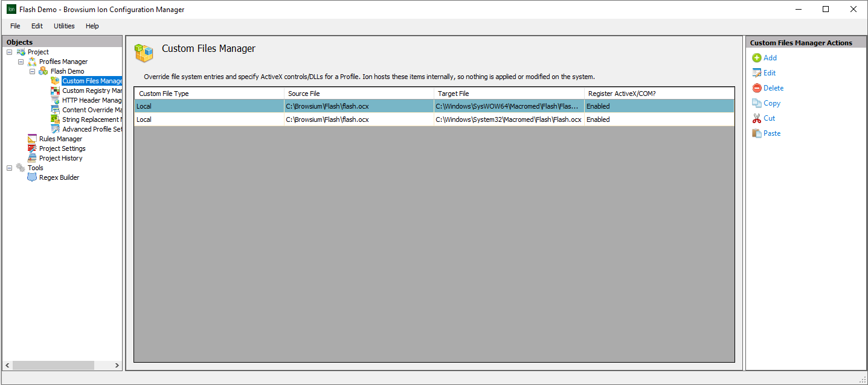868x385 pixels.
Task: Click the Cut action link
Action: (x=770, y=118)
